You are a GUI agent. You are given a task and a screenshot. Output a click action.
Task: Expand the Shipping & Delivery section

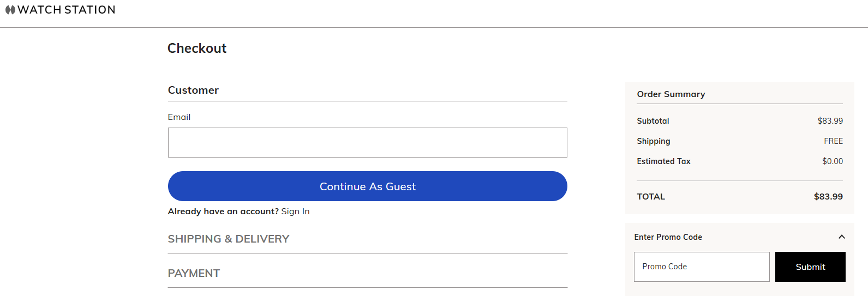(x=229, y=239)
